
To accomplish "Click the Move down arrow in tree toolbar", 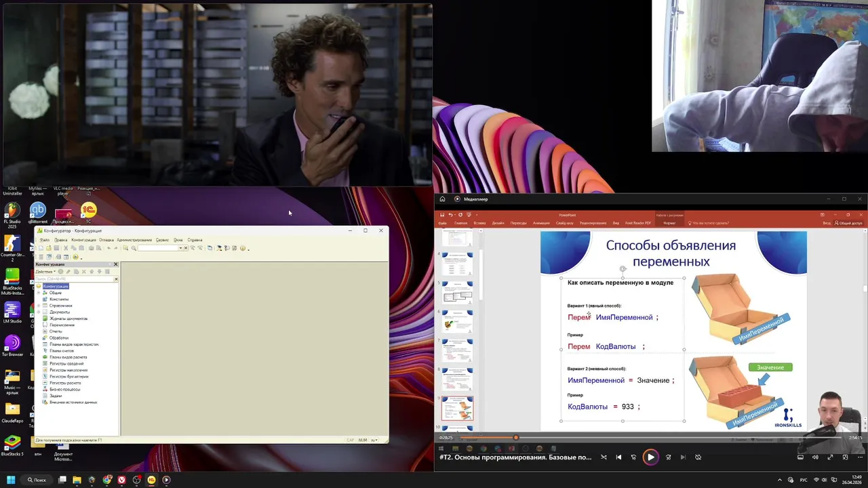I will (x=99, y=271).
